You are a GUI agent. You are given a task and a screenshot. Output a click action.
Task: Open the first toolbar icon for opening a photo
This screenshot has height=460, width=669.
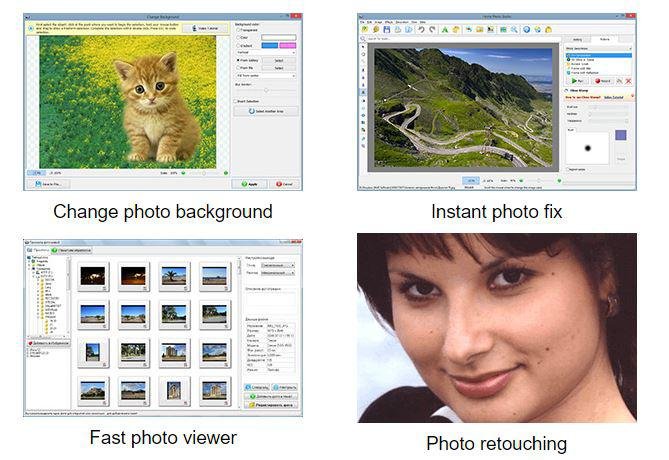pos(365,29)
